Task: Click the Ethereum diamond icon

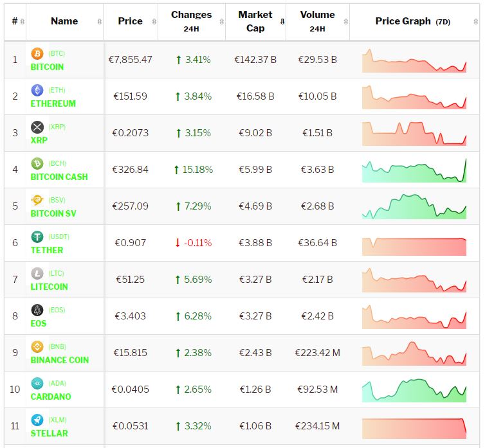Action: tap(37, 90)
